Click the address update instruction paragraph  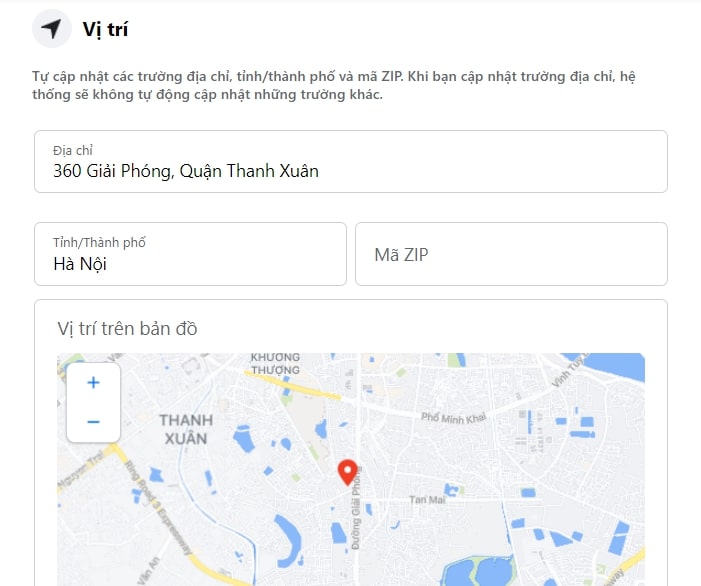click(x=334, y=85)
